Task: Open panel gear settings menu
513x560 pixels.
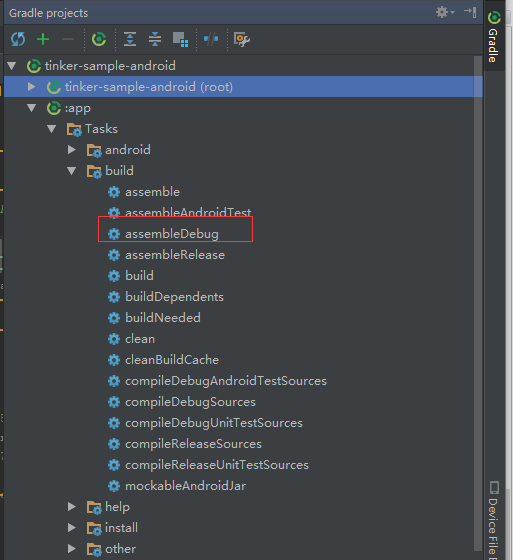Action: coord(445,12)
